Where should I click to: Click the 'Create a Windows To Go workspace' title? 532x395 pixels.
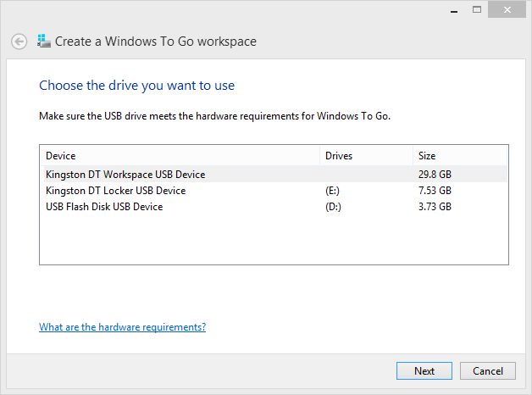156,42
